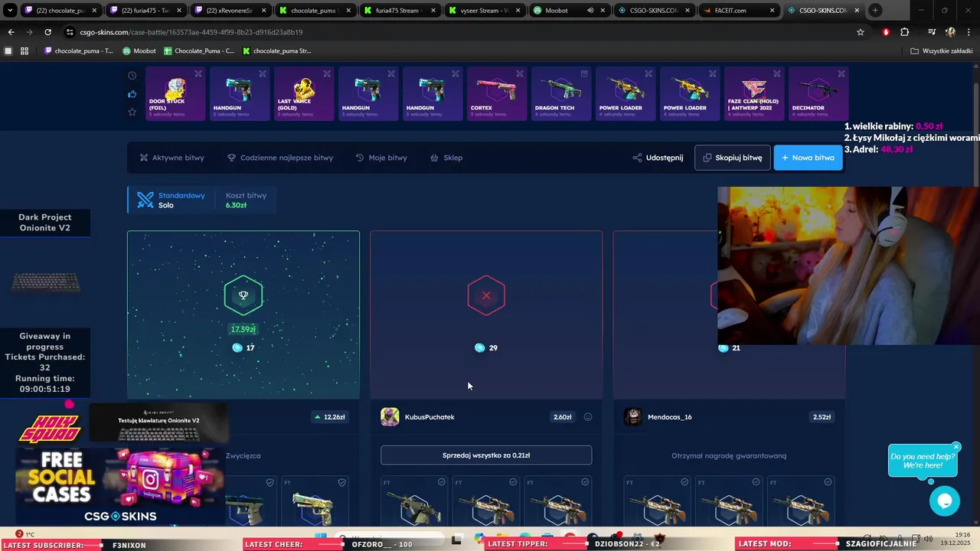Toggle check on KubusPuchatek's second skin
Viewport: 980px width, 551px height.
tap(513, 482)
